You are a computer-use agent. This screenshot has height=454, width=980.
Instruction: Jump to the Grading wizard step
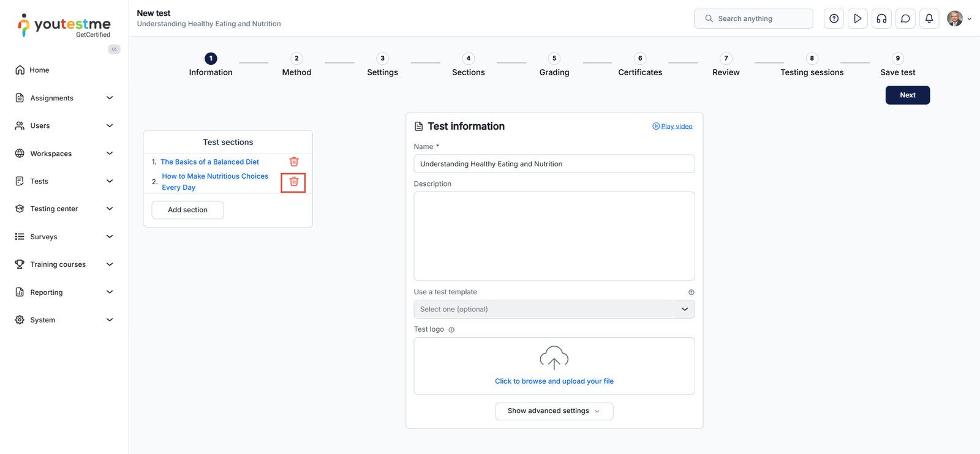554,64
